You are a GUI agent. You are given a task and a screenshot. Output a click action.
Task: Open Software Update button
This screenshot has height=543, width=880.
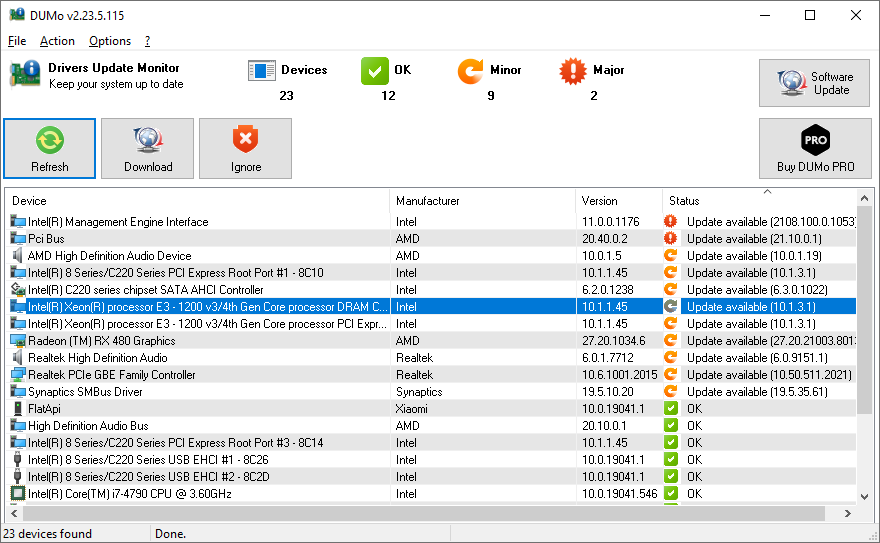(814, 83)
